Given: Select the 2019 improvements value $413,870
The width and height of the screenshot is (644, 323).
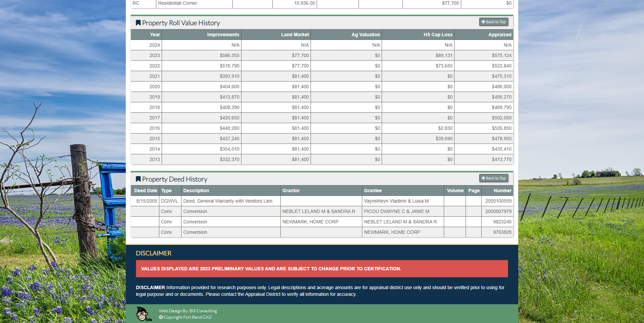Looking at the screenshot, I should [x=229, y=97].
